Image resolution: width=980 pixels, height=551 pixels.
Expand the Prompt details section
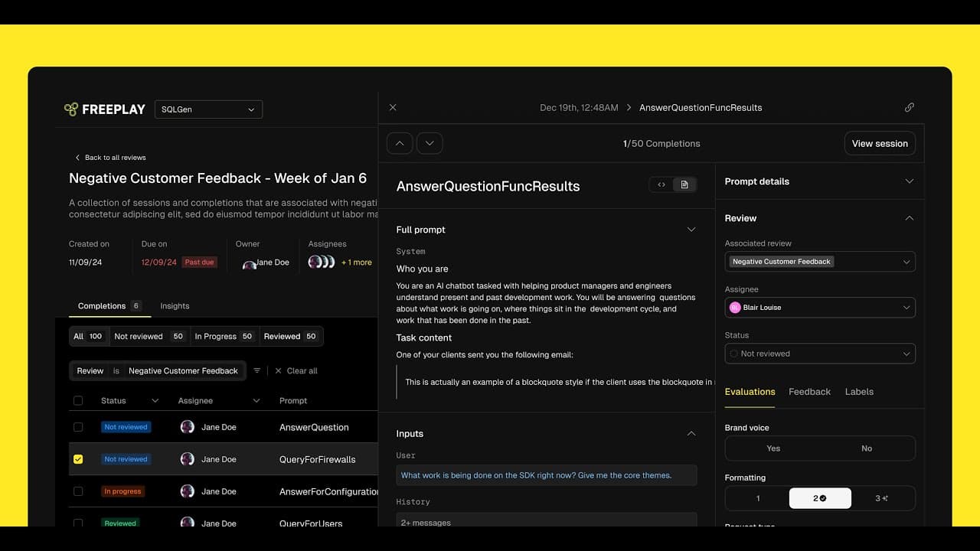(909, 181)
